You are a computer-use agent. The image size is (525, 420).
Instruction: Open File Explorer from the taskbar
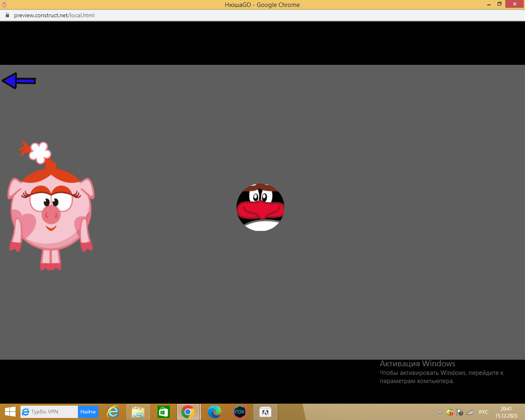pyautogui.click(x=138, y=412)
